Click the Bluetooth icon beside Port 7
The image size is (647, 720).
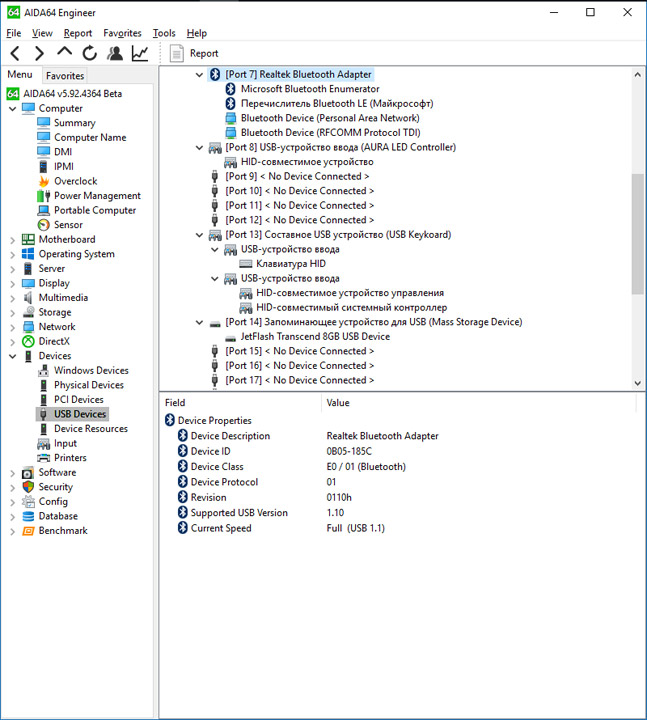click(215, 74)
